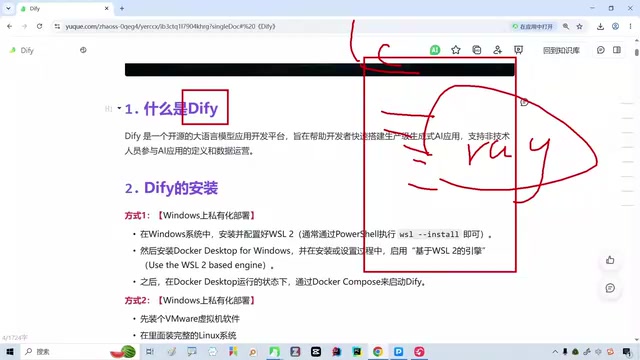Click the wsl --install code snippet
This screenshot has height=360, width=640.
[429, 234]
